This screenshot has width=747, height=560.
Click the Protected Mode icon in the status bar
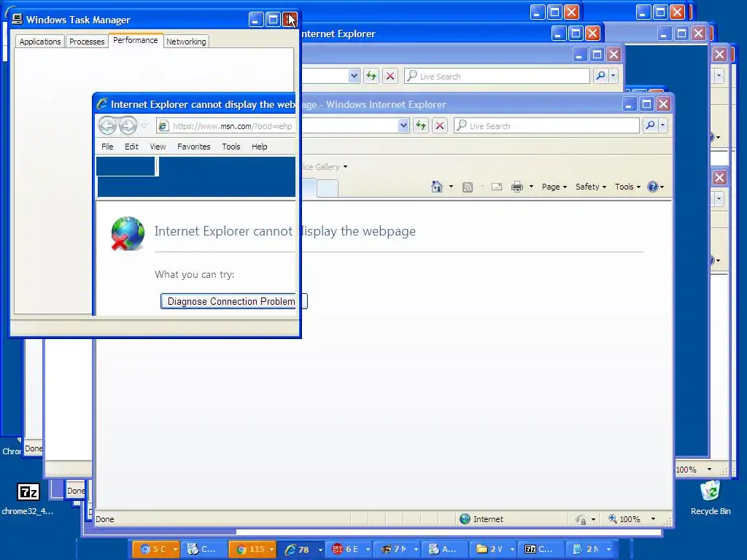pos(581,519)
